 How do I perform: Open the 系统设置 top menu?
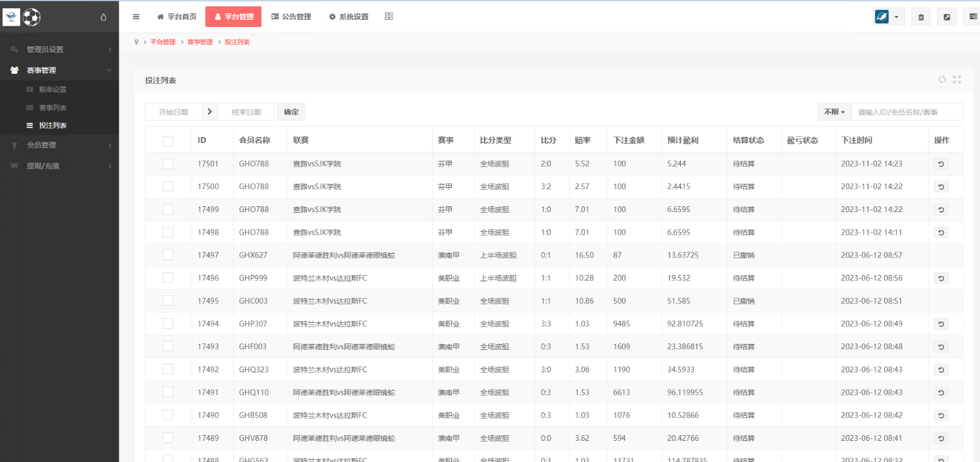(x=349, y=17)
